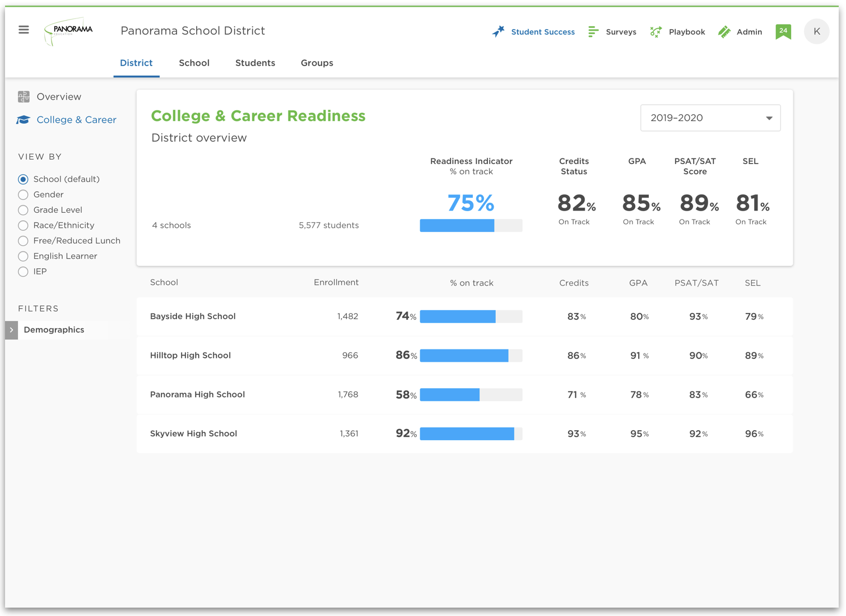Click Skyview High School's 95% GPA cell
This screenshot has height=616, width=846.
pyautogui.click(x=639, y=434)
